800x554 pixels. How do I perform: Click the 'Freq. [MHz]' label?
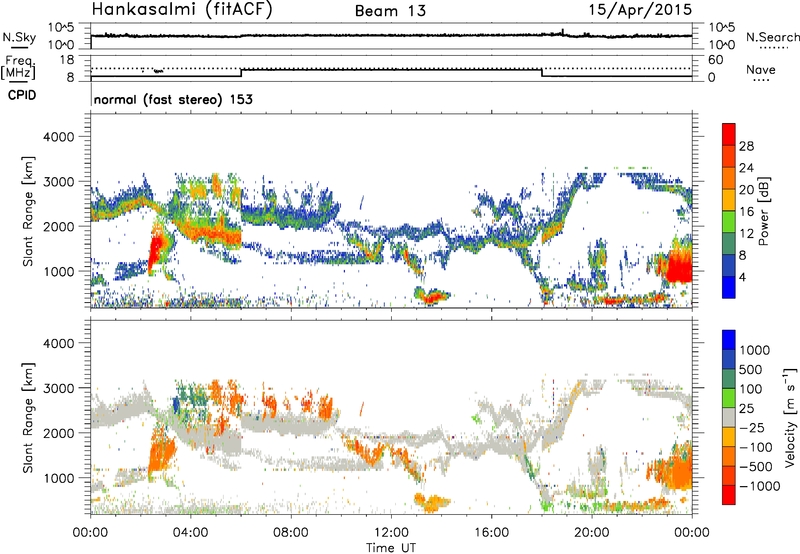tap(18, 67)
